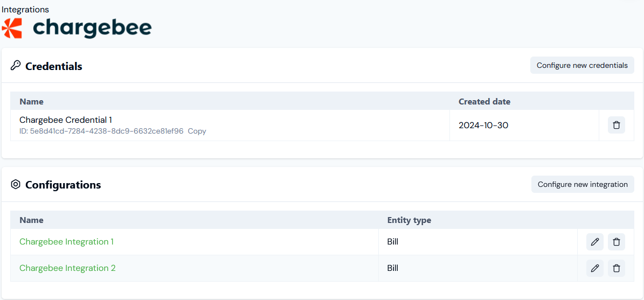The image size is (644, 300).
Task: Select the Chargebee Credential 1 name
Action: pos(66,120)
